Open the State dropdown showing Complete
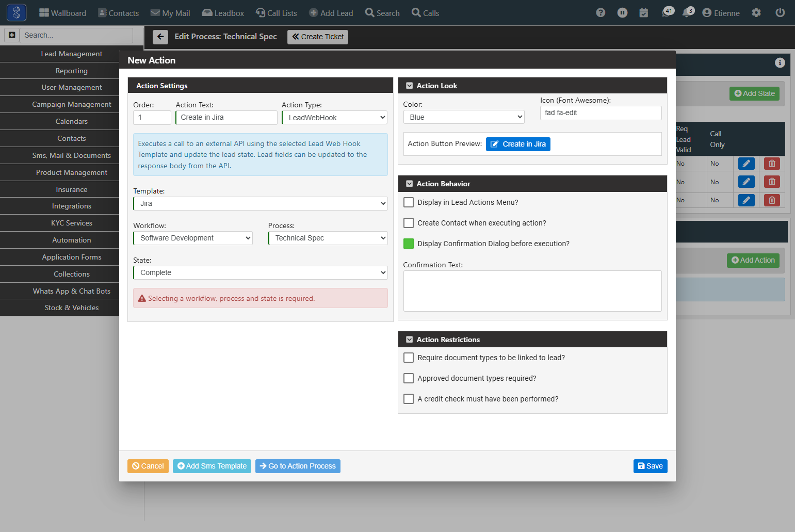The width and height of the screenshot is (795, 532). [x=261, y=272]
